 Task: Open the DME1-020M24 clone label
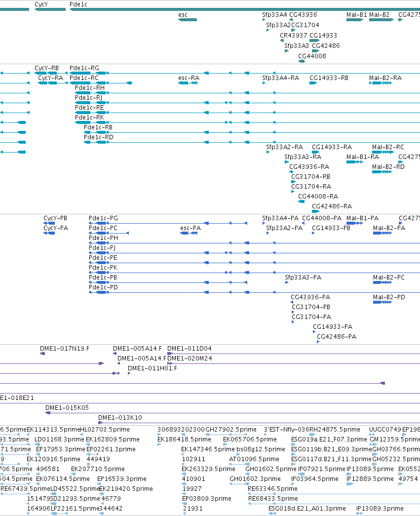[190, 358]
